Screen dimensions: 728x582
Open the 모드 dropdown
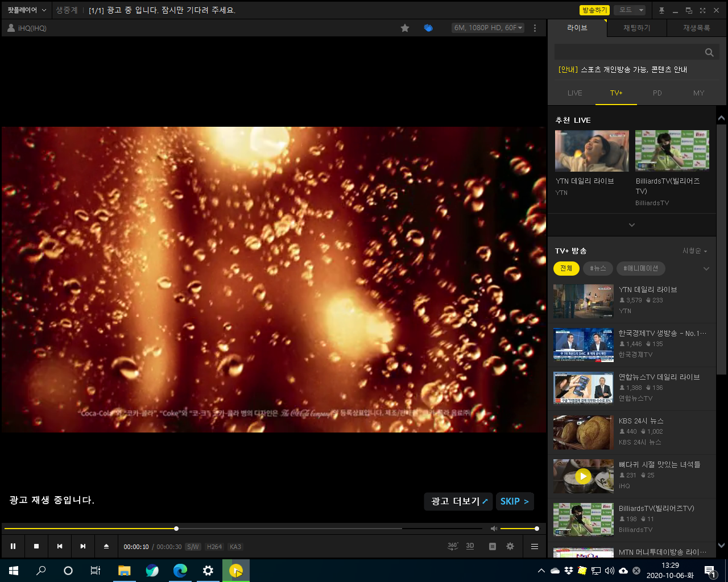pyautogui.click(x=630, y=10)
